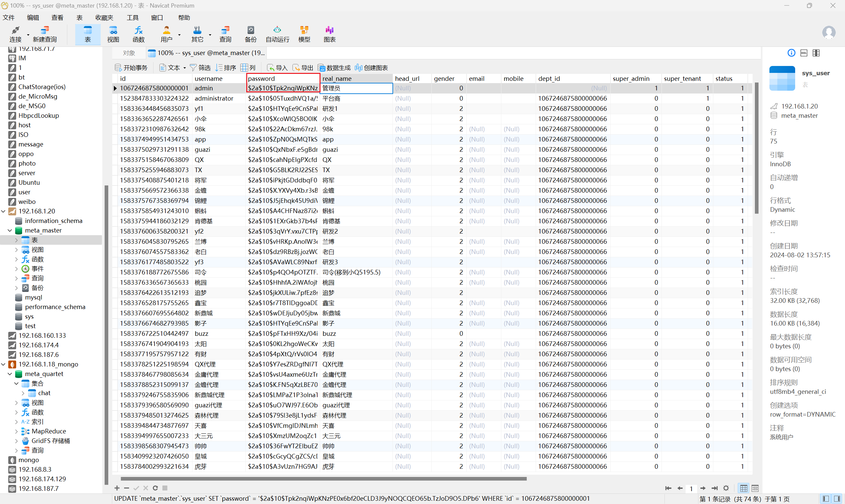Switch to form view
The width and height of the screenshot is (845, 504).
click(755, 488)
